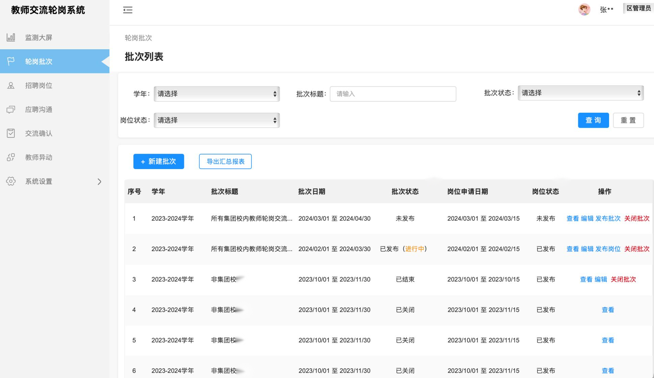Click 查看 link in row 2
654x378 pixels.
tap(572, 249)
